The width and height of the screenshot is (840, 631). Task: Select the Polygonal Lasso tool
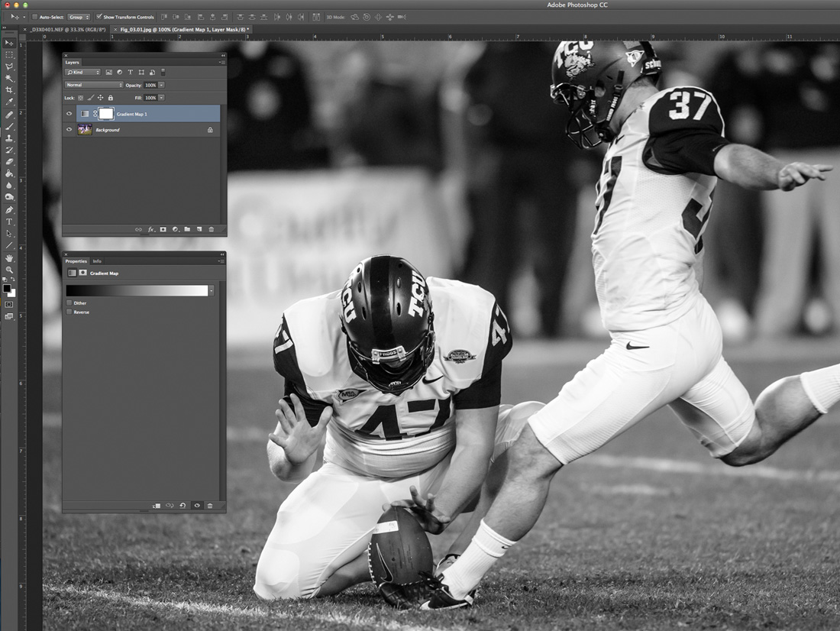tap(9, 66)
